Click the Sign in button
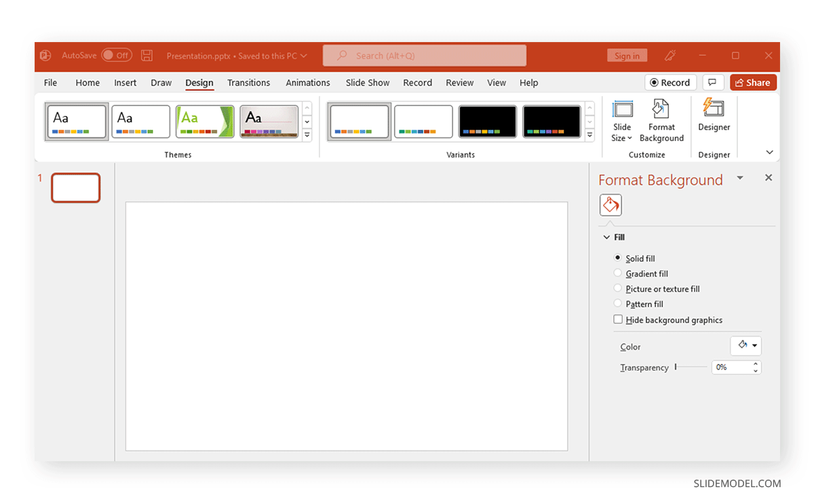Image resolution: width=814 pixels, height=504 pixels. 627,56
